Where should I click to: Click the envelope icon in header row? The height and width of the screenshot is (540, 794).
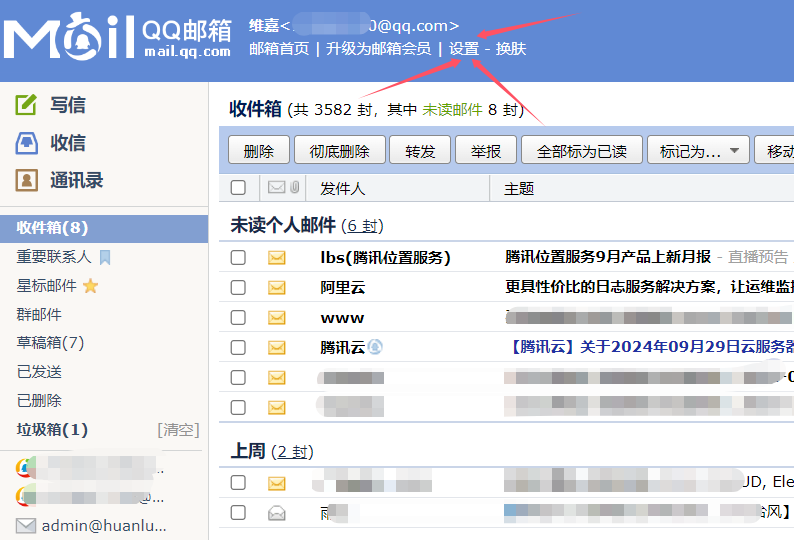(276, 187)
